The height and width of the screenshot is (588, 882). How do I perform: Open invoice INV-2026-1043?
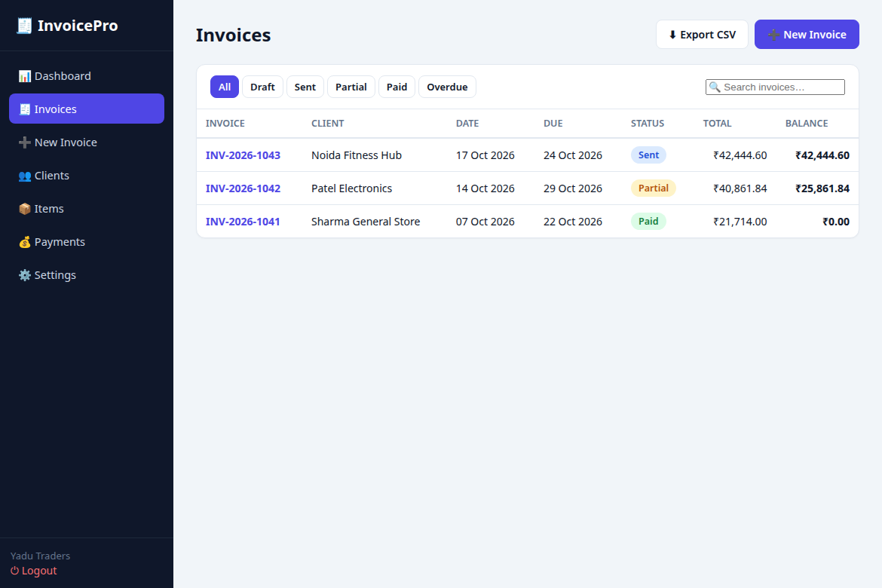pyautogui.click(x=243, y=155)
